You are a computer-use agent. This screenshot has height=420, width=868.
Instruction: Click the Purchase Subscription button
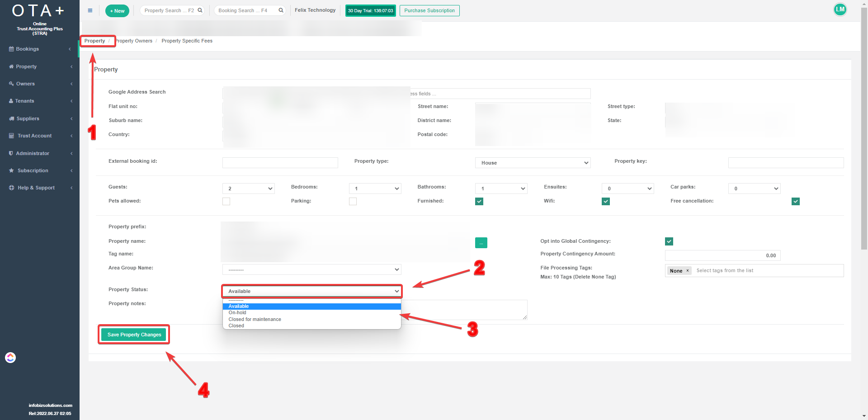(x=429, y=10)
